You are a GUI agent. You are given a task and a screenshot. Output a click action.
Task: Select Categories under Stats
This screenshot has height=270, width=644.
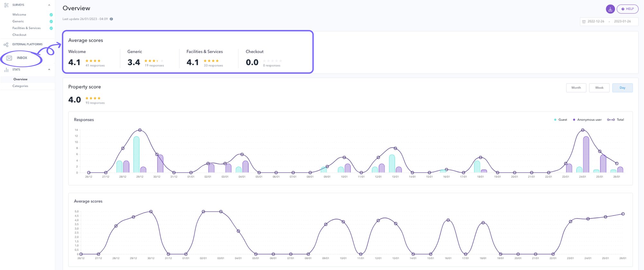tap(20, 86)
